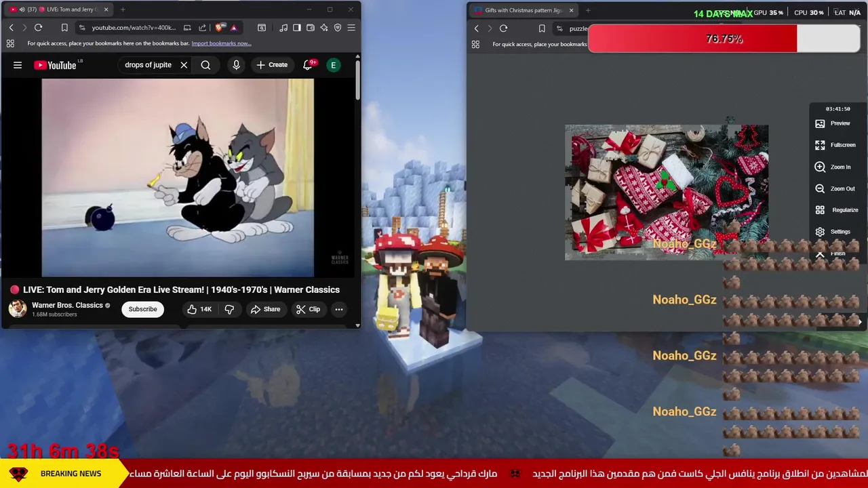The image size is (868, 488).
Task: Open the VPN shield icon
Action: tap(338, 28)
